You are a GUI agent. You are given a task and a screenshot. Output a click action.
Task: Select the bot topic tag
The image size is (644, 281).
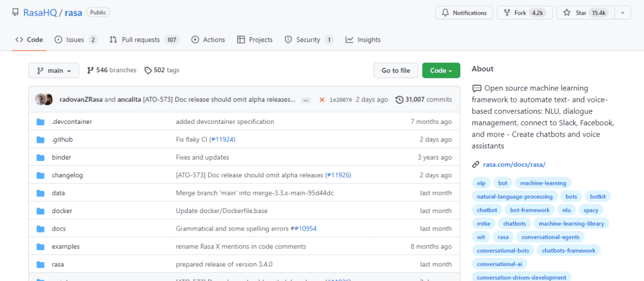[502, 183]
